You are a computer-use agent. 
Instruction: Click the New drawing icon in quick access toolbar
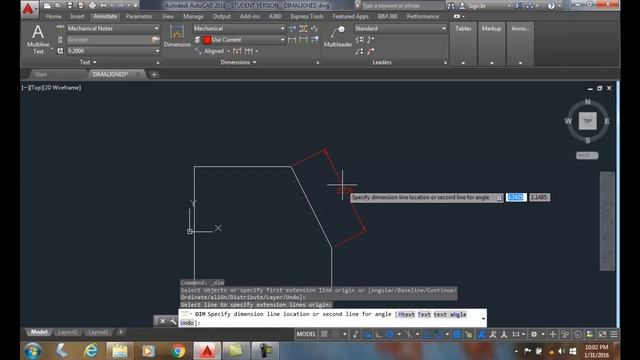(47, 6)
